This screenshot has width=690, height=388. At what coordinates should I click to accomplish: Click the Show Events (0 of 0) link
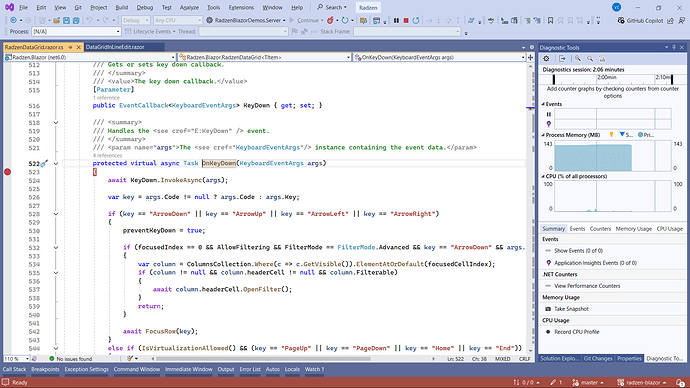coord(578,251)
